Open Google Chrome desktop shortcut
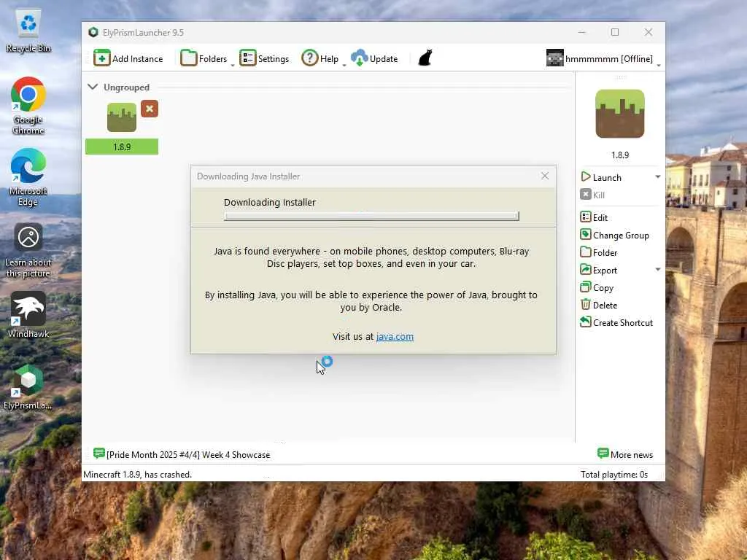Screen dimensions: 747x560 (x=28, y=106)
